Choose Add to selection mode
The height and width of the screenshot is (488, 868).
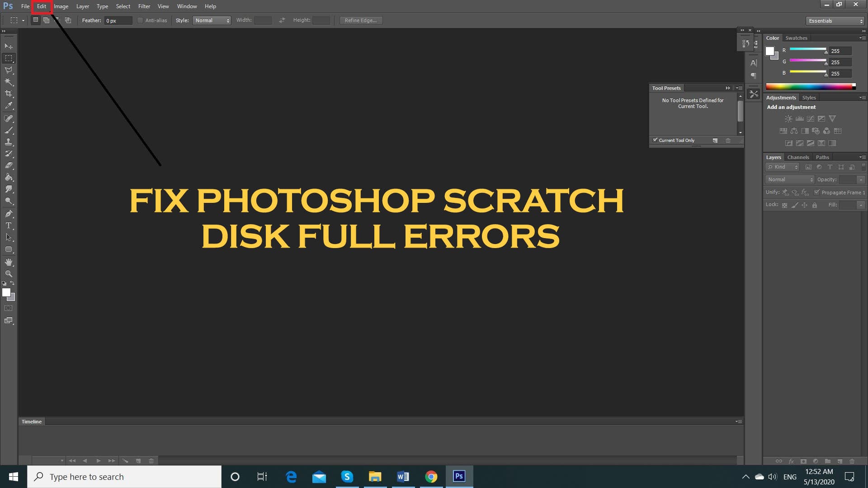[x=47, y=20]
